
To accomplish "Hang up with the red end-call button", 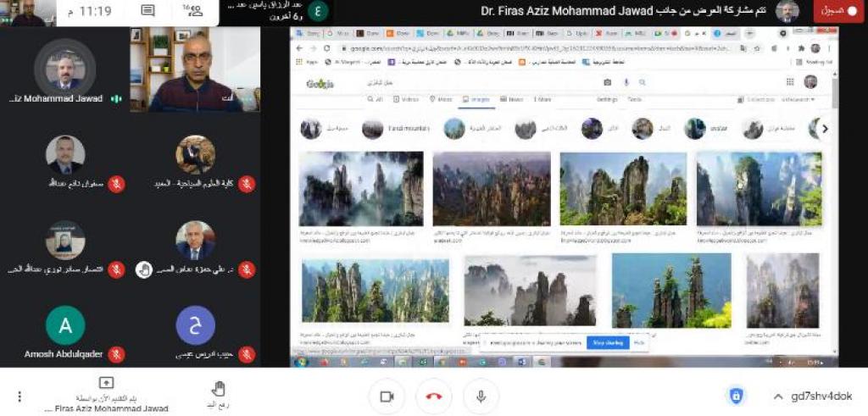I will (x=433, y=397).
